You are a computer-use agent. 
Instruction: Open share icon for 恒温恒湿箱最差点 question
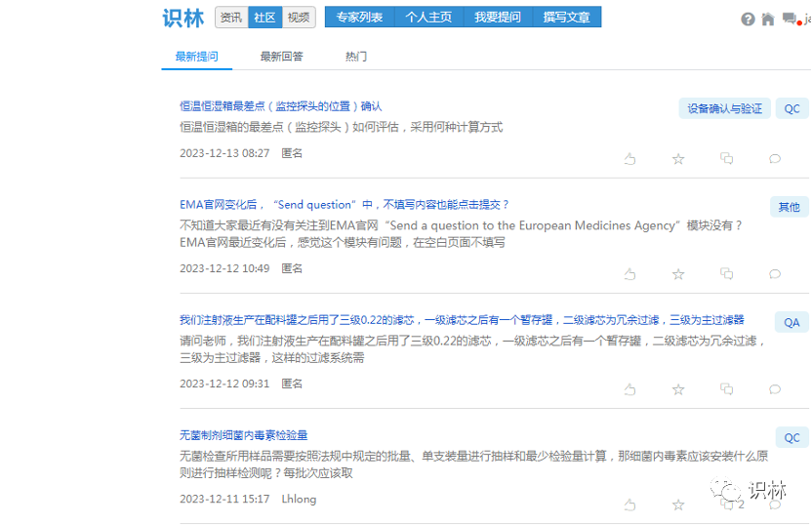click(x=726, y=158)
